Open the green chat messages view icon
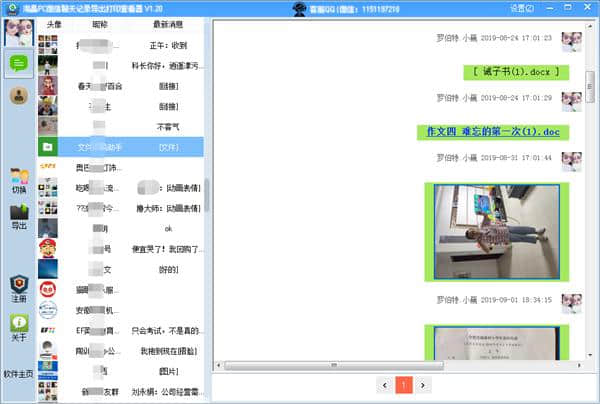The image size is (600, 404). (x=18, y=65)
